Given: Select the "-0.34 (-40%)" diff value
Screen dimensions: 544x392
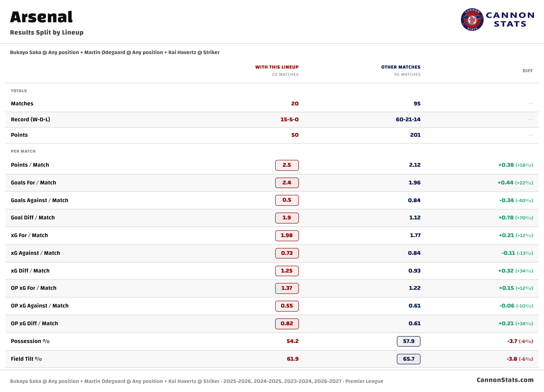Looking at the screenshot, I should pos(516,201).
